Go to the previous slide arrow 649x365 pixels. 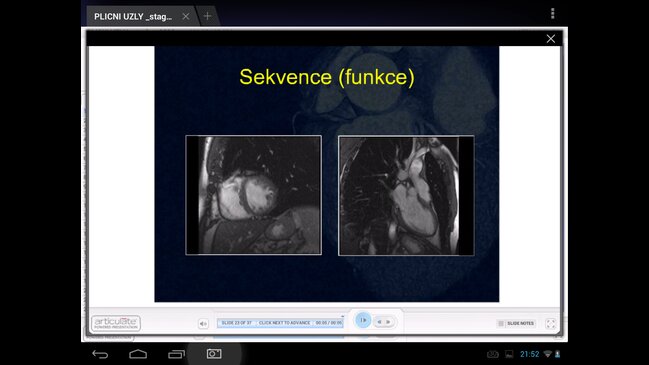[379, 322]
